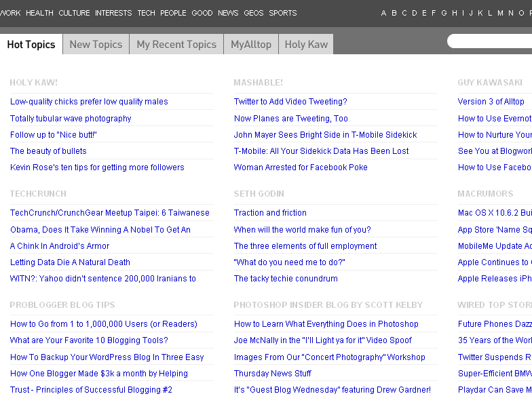Jump to letter M in alphabet index
This screenshot has width=532, height=396.
(x=500, y=13)
